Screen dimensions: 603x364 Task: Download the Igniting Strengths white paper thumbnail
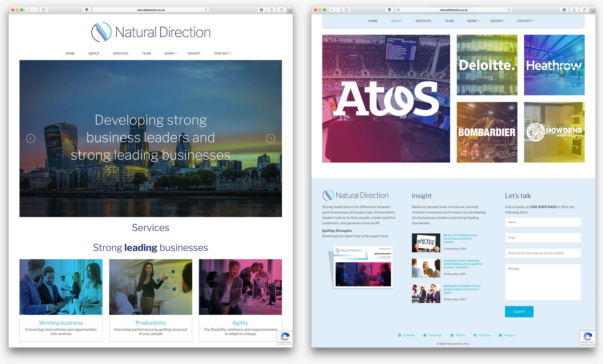361,267
